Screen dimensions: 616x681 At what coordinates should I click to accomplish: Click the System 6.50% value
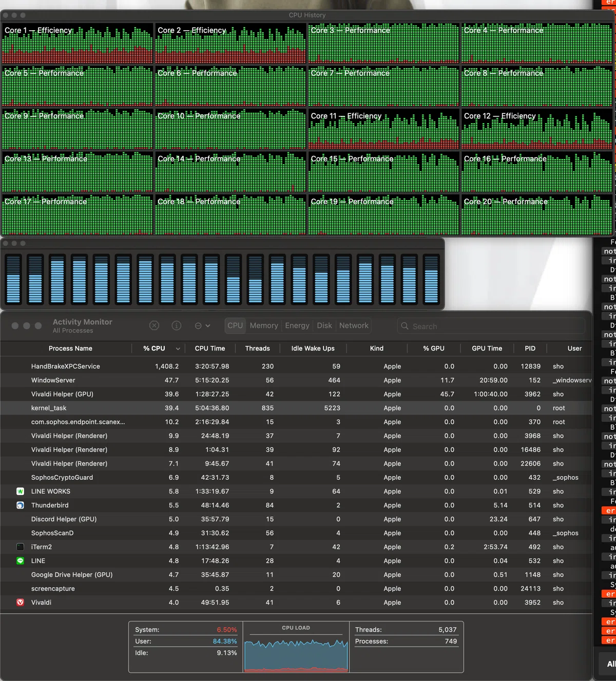pyautogui.click(x=226, y=630)
